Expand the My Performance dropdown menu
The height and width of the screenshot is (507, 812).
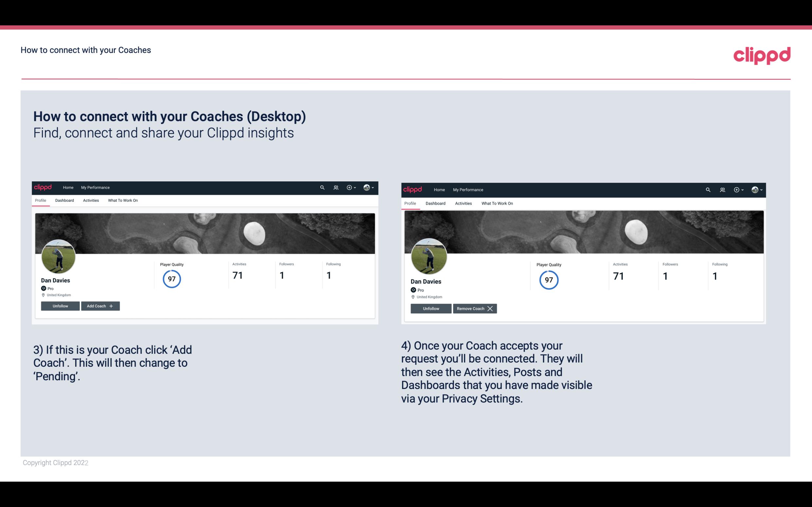click(x=95, y=187)
